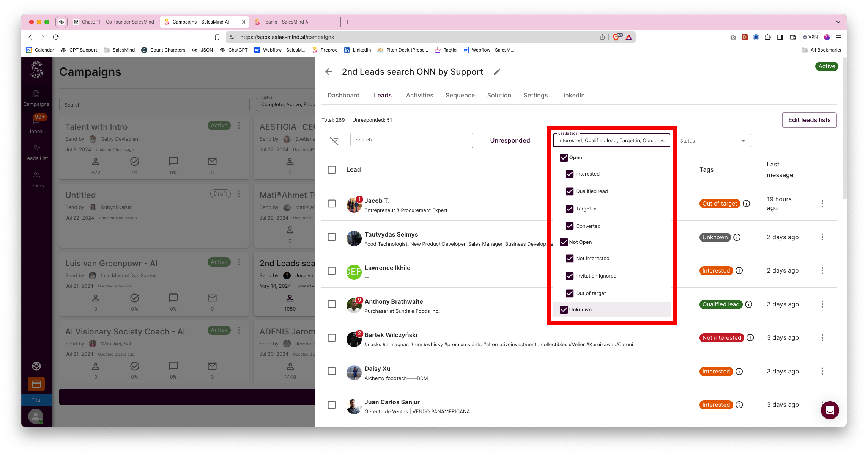Expand the browser tab list chevron
Screen dimensions: 868x455
(x=838, y=22)
